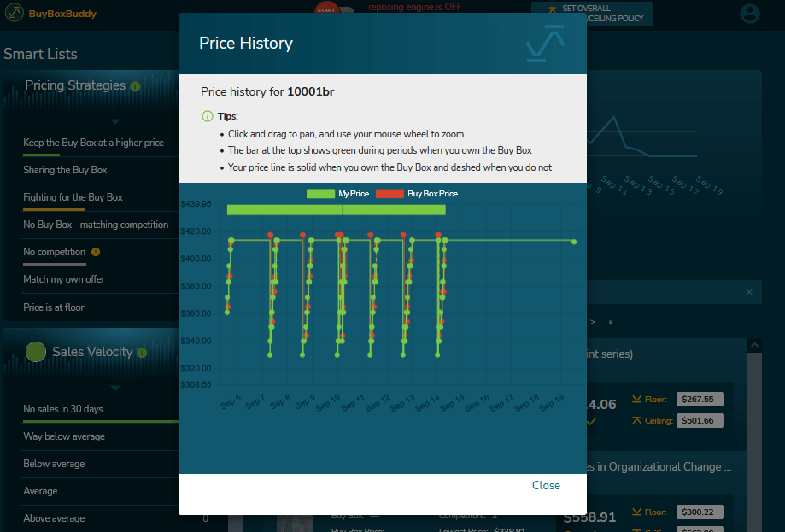The height and width of the screenshot is (532, 785).
Task: Select the Price is at floor list
Action: 54,307
